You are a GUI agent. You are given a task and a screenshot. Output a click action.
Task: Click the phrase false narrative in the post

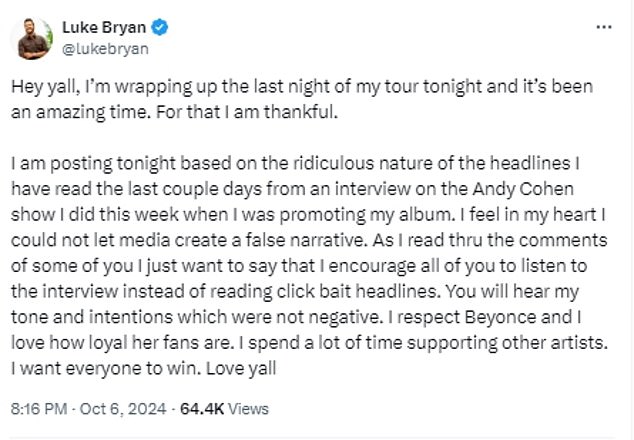pos(308,240)
